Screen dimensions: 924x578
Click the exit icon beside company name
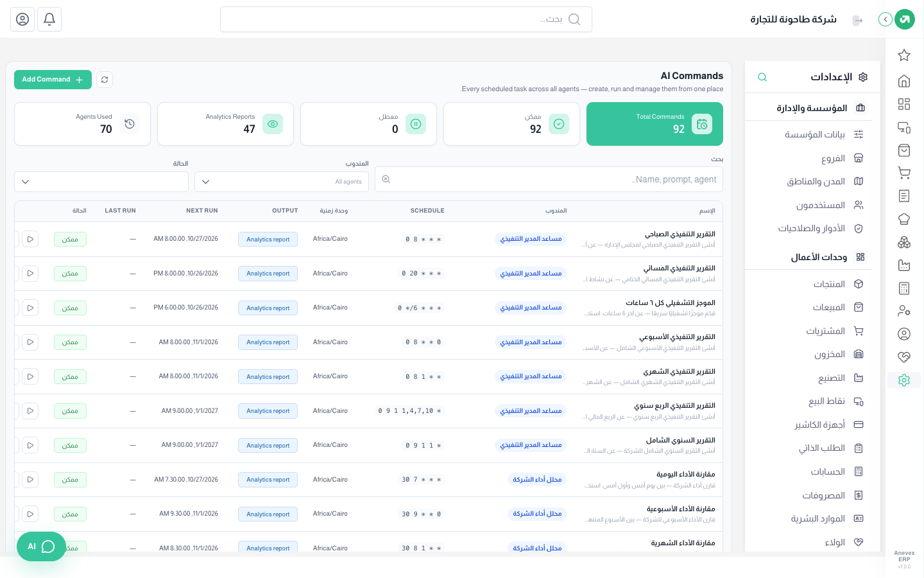(858, 20)
